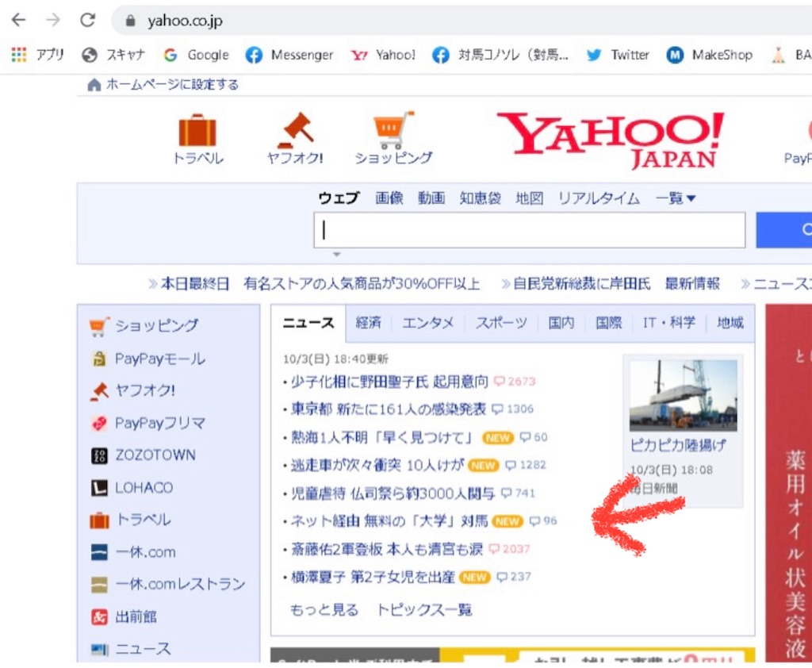Select the 画像 search tab
812x668 pixels.
coord(389,198)
